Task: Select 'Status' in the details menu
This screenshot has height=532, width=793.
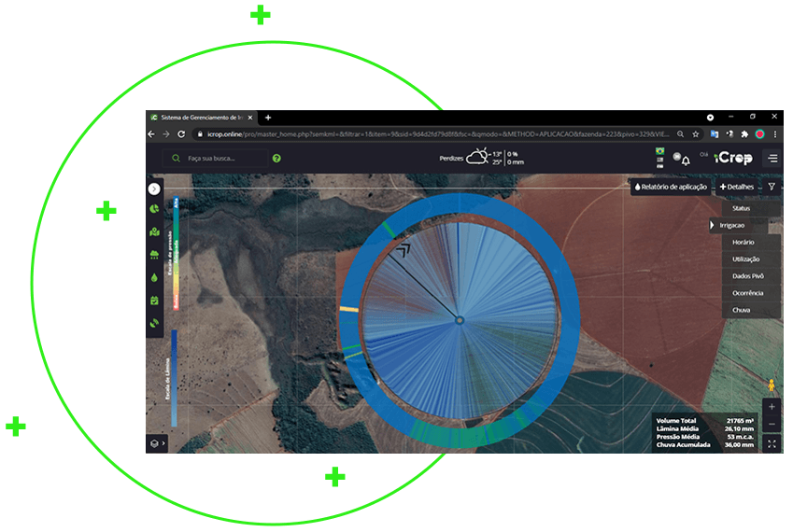Action: (x=751, y=208)
